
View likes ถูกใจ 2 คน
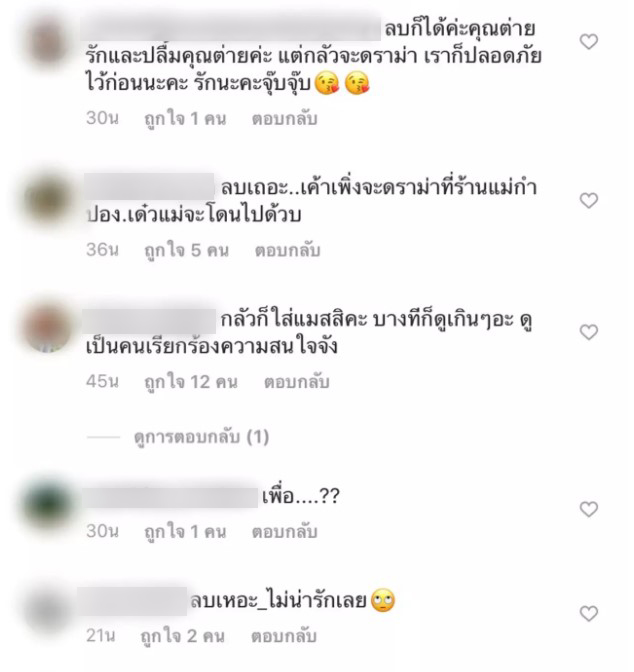183,636
